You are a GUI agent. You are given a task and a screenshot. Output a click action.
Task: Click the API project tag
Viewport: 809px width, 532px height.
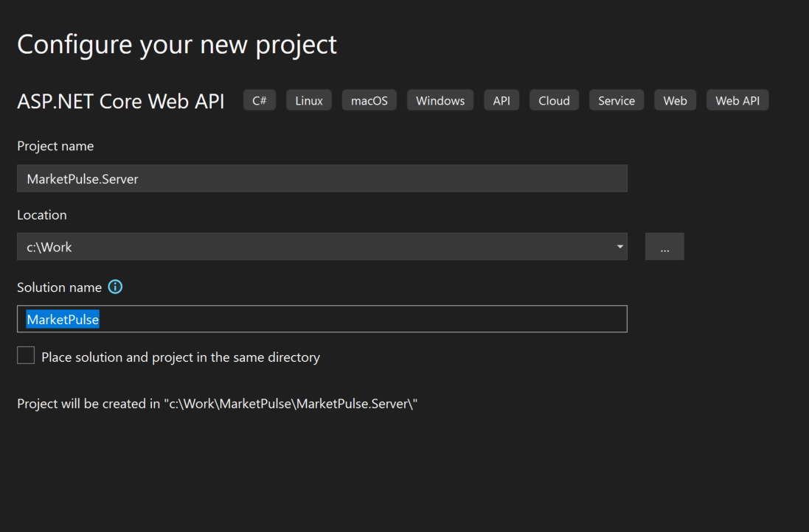pos(501,99)
